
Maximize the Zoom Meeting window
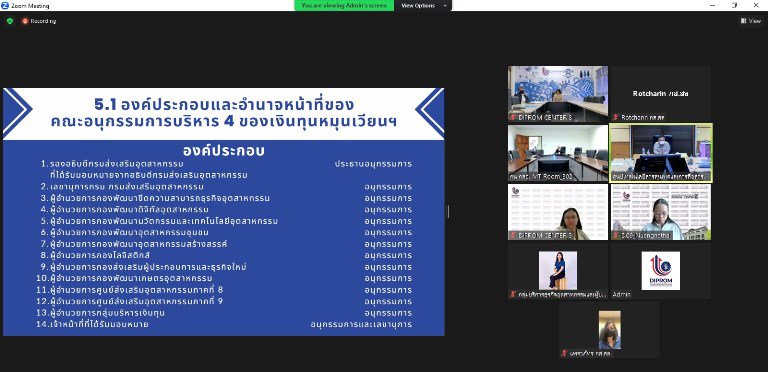(x=734, y=5)
